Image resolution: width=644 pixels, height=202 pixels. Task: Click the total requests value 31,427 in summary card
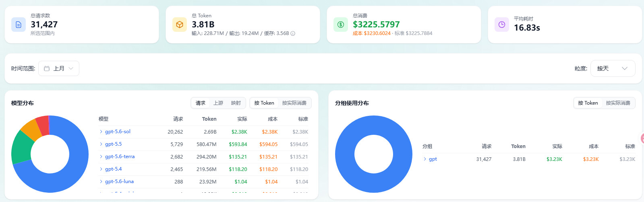[44, 25]
